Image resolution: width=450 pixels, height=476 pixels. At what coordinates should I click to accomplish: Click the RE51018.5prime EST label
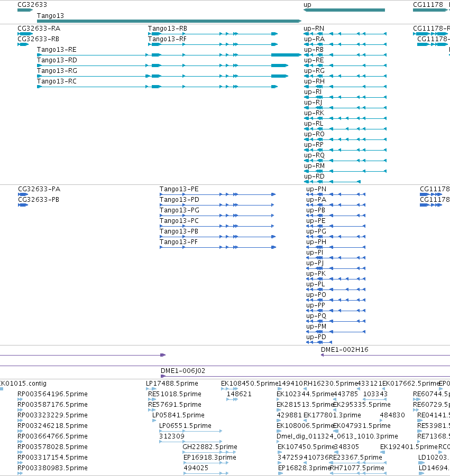point(175,394)
